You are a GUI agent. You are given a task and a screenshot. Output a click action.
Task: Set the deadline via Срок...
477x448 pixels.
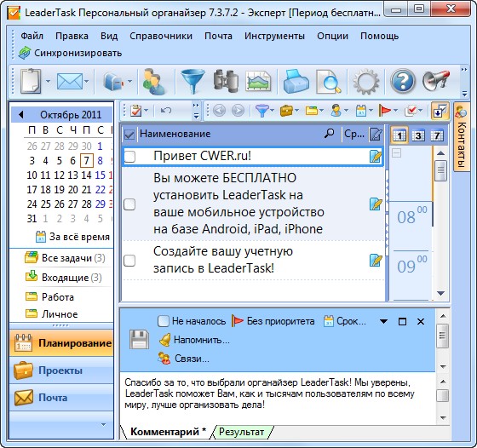pos(345,321)
